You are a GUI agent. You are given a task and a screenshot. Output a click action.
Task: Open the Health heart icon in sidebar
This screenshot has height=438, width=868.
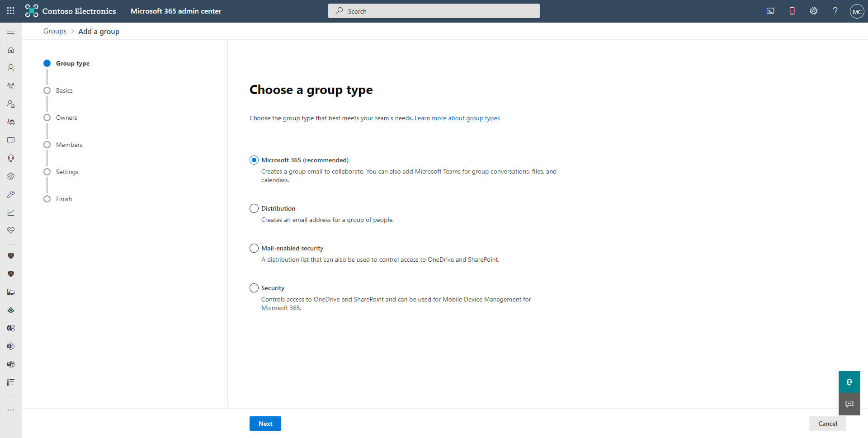[x=11, y=231]
